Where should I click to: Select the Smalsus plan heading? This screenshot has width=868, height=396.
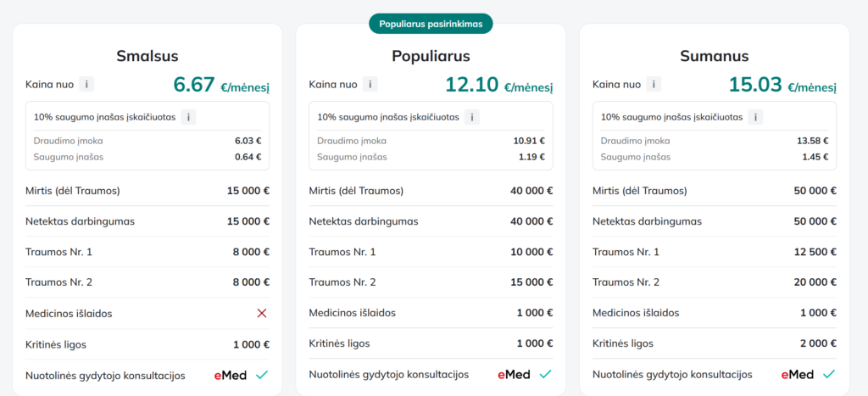(x=147, y=56)
